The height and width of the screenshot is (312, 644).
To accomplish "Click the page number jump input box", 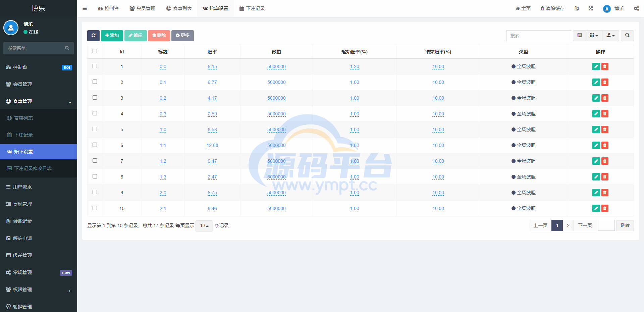I will [x=606, y=225].
